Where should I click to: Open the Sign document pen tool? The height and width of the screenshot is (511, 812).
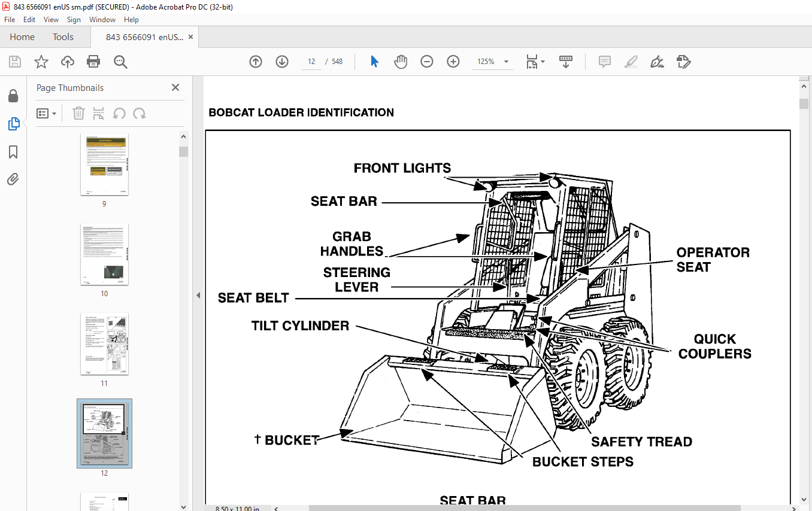pos(658,62)
